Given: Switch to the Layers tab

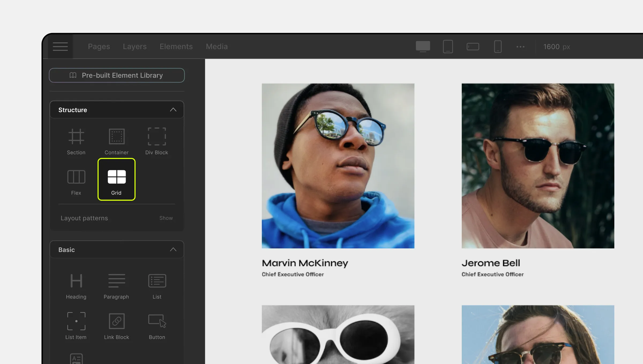Looking at the screenshot, I should 135,46.
